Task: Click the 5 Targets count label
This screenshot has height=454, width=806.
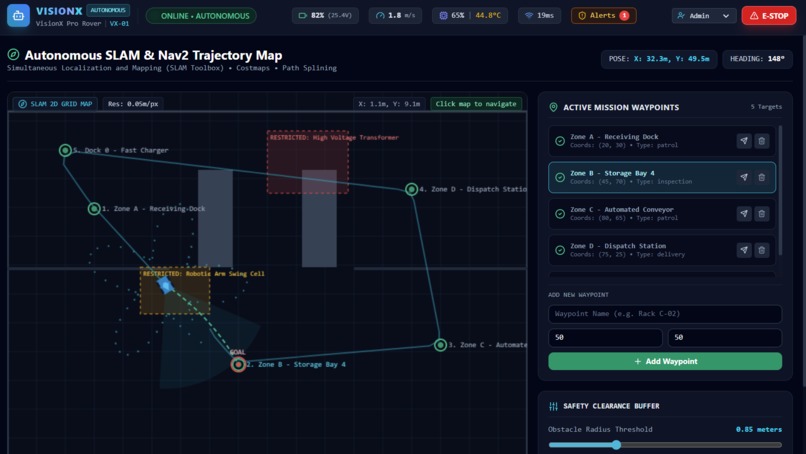Action: (766, 107)
